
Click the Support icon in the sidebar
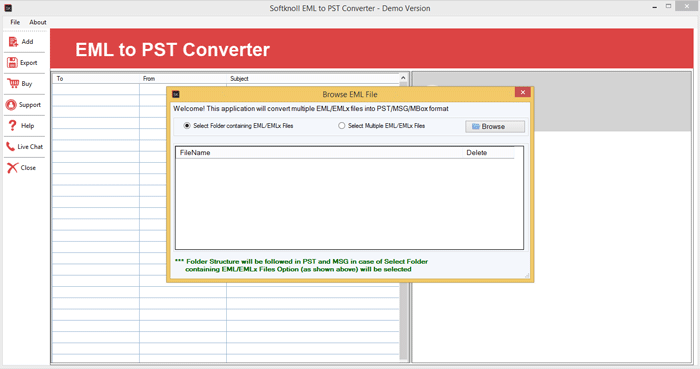pyautogui.click(x=11, y=105)
